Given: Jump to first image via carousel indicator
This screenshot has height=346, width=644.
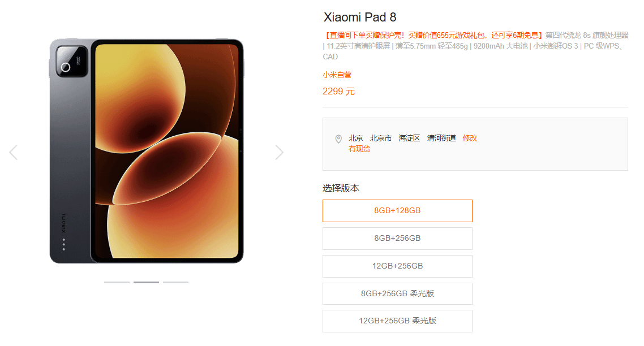Looking at the screenshot, I should click(117, 282).
